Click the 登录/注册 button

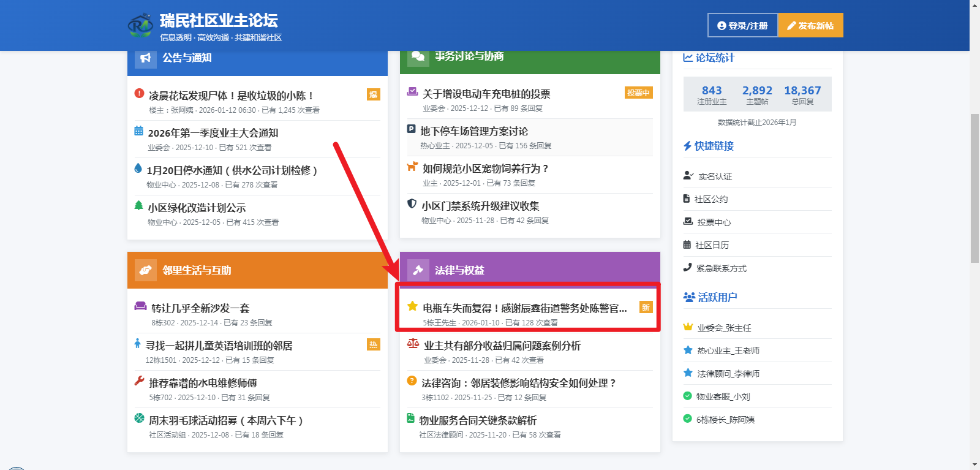point(742,25)
